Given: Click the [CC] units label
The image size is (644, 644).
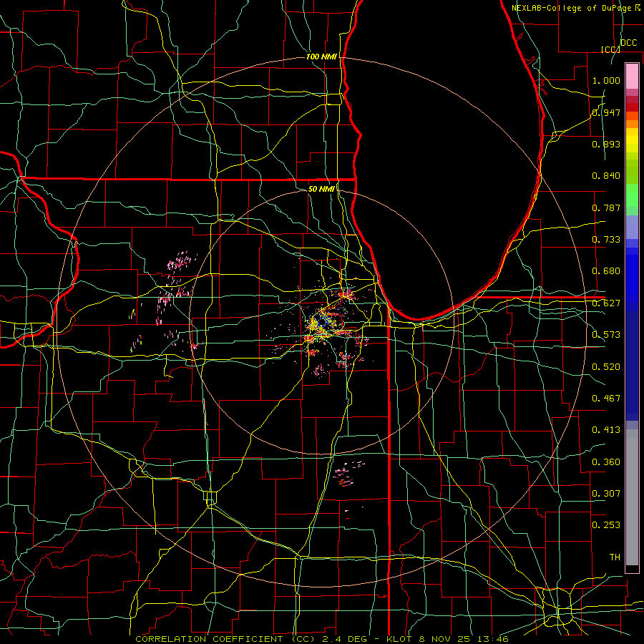Looking at the screenshot, I should click(x=610, y=49).
